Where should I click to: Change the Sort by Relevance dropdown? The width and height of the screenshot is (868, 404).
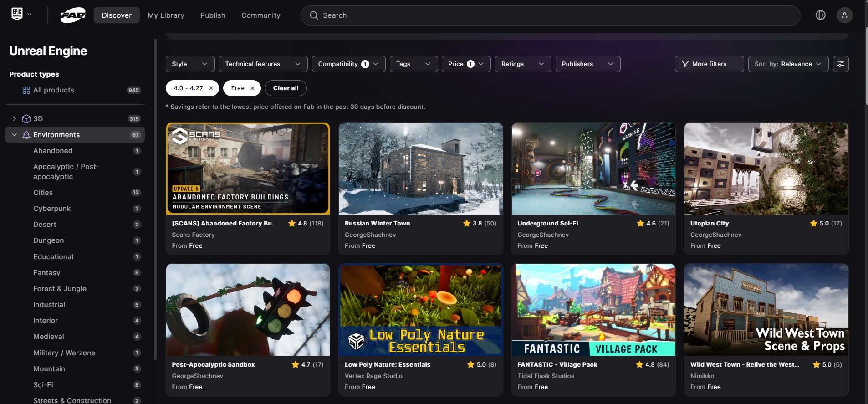(788, 64)
